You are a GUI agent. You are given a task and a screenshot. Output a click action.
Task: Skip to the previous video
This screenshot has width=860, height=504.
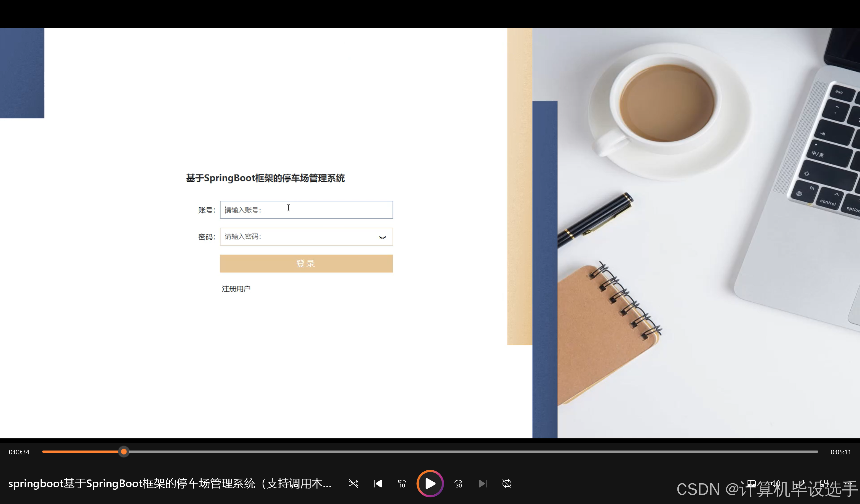pos(377,484)
